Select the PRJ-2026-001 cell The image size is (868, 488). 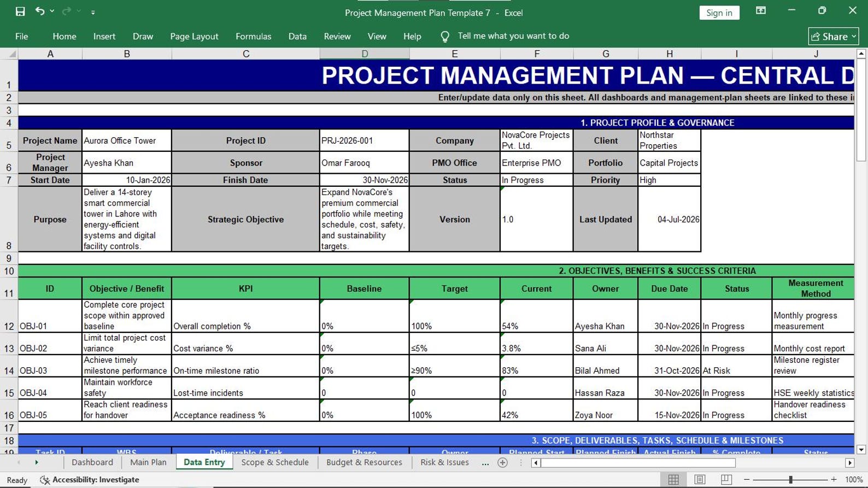365,140
